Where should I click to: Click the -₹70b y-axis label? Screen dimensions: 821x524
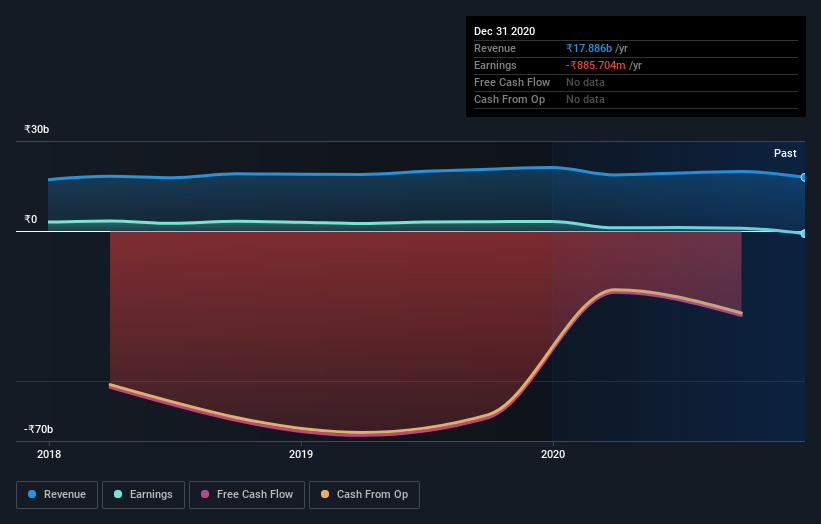[x=39, y=429]
